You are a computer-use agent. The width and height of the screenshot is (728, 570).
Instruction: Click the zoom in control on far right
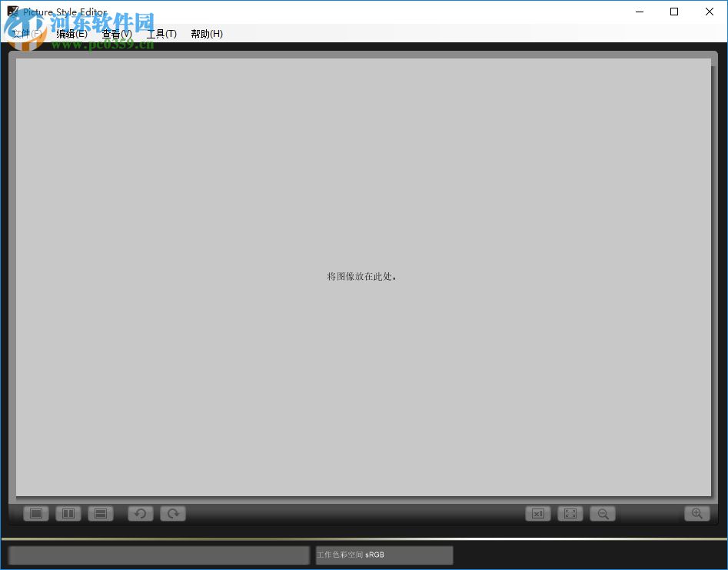click(x=697, y=513)
